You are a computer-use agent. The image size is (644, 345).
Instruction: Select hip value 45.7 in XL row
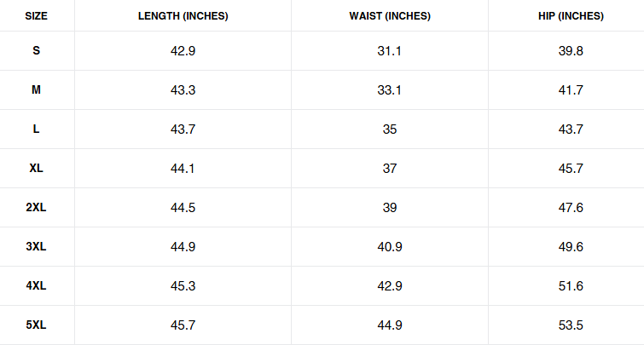pyautogui.click(x=571, y=168)
